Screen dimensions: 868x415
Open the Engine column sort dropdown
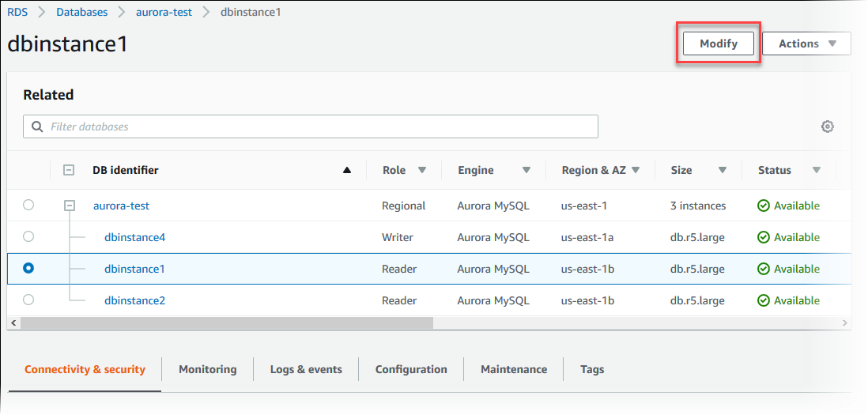tap(526, 170)
